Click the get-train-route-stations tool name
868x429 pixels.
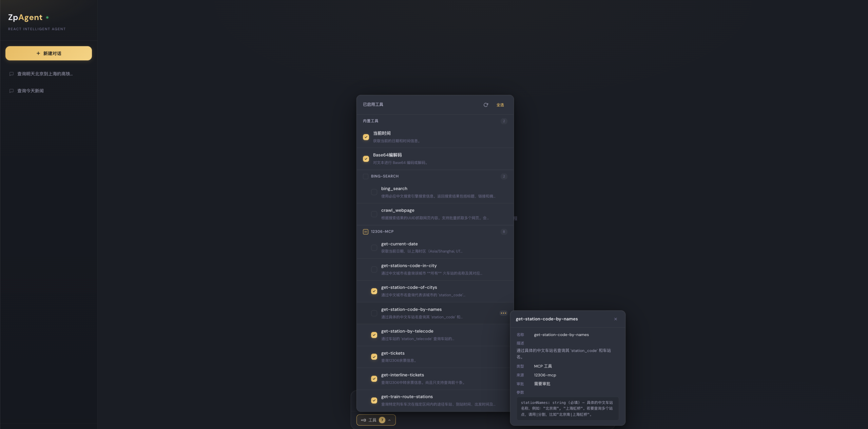(407, 397)
